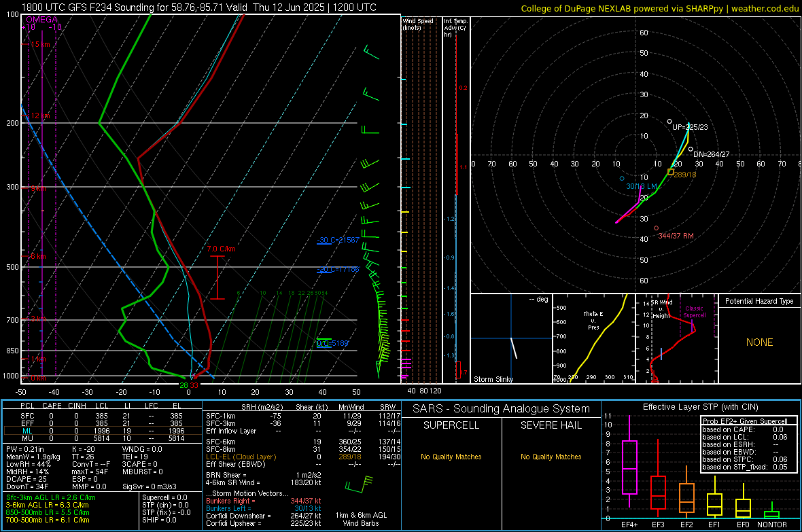This screenshot has height=532, width=802.
Task: Click the 850-500mb LR = 5.5 C/km value
Action: tap(48, 512)
